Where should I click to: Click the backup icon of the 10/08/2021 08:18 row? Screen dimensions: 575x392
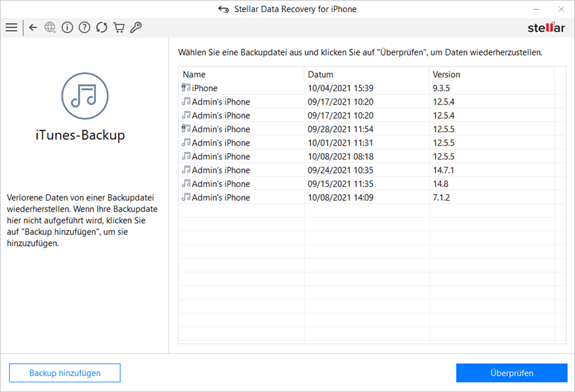(186, 156)
